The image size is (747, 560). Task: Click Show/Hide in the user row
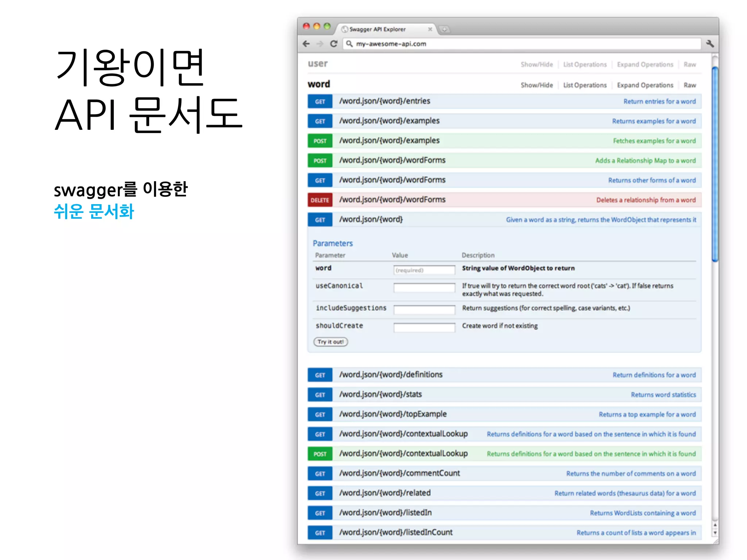click(537, 65)
